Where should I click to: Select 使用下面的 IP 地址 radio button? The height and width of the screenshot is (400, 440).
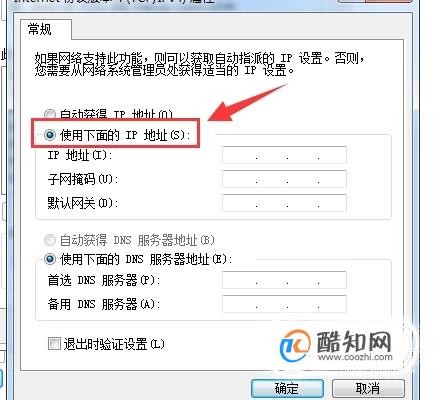[50, 135]
